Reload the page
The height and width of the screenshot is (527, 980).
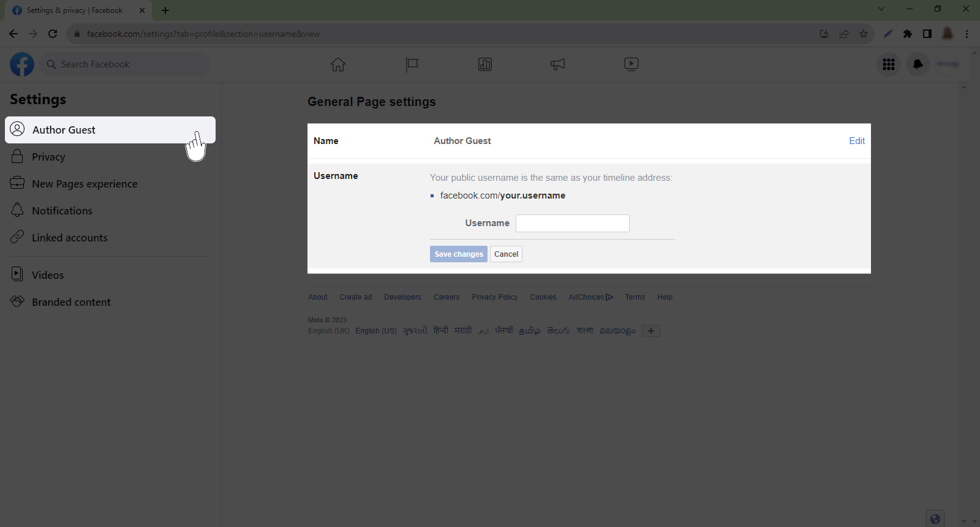53,34
